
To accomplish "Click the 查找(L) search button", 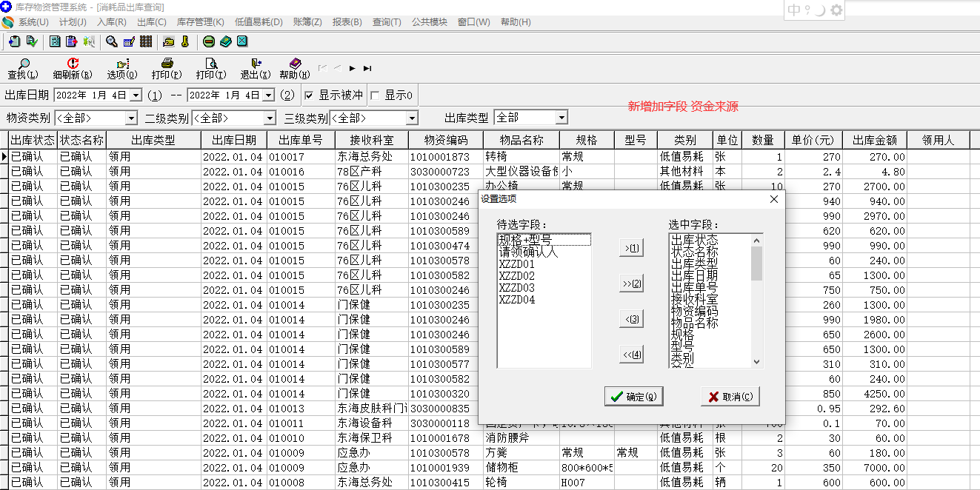I will coord(23,69).
